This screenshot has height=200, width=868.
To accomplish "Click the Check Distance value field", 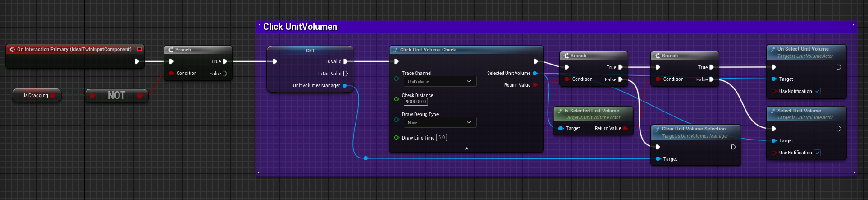I will 416,102.
